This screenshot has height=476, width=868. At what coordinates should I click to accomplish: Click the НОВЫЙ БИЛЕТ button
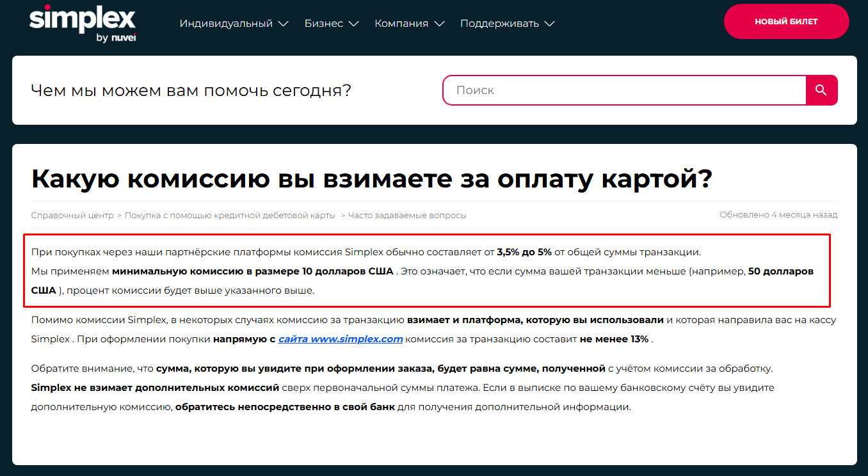point(786,20)
